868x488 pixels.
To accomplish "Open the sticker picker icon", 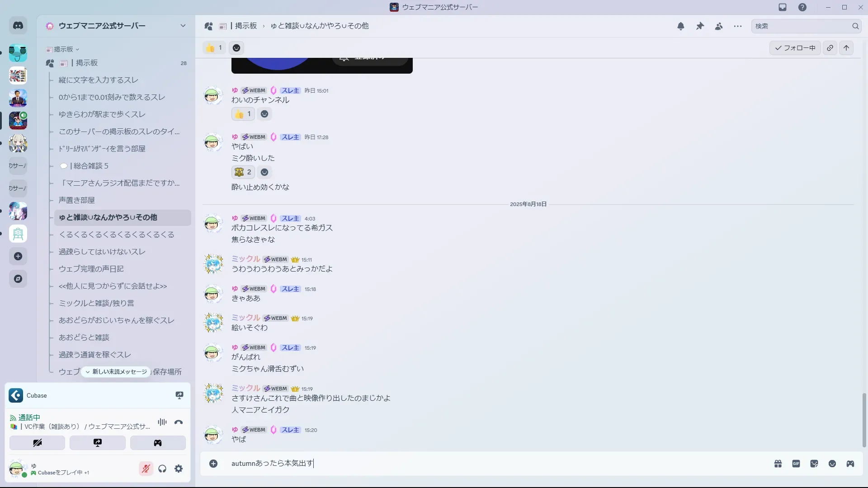I will 814,464.
